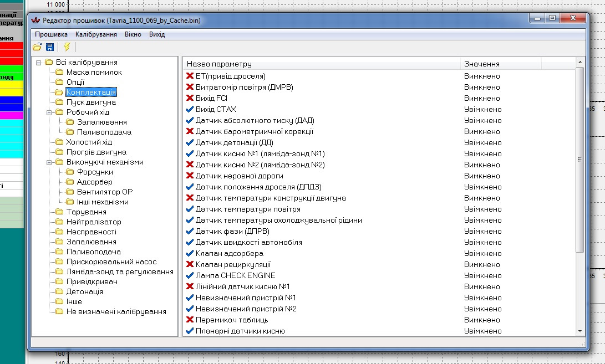The width and height of the screenshot is (605, 364).
Task: Click Увімкнено value of Датчик температури повітря
Action: click(482, 209)
